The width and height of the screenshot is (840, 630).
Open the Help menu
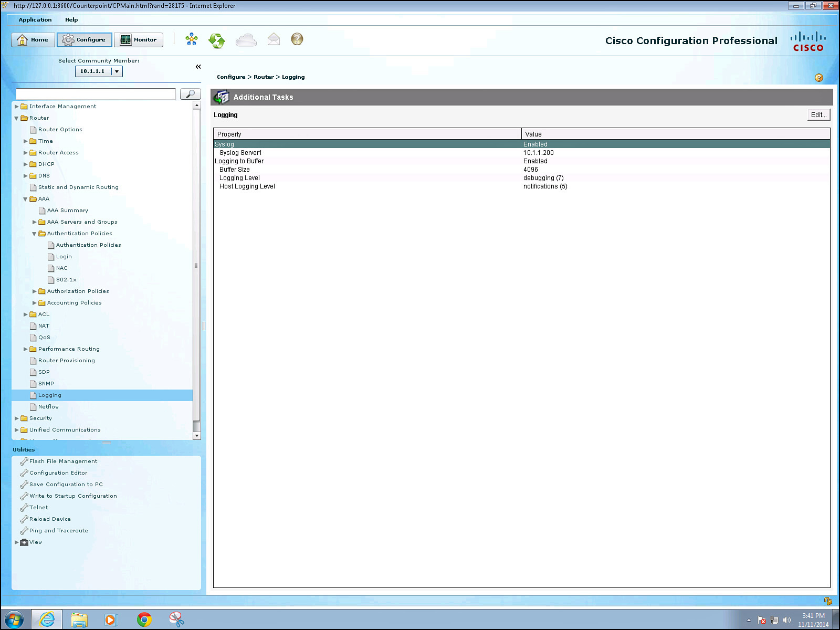pos(71,20)
